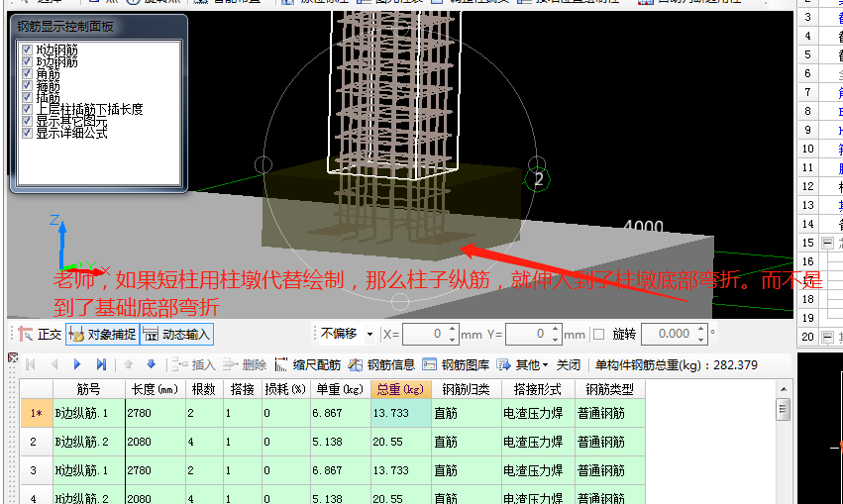Move selected rebar row down
This screenshot has height=504, width=843.
coord(152,364)
